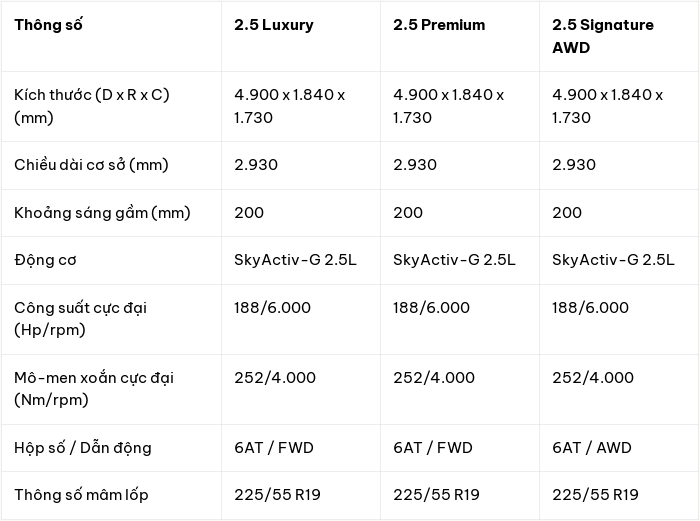Image resolution: width=700 pixels, height=521 pixels.
Task: Click the 2.5 Signature AWD header
Action: [x=603, y=36]
